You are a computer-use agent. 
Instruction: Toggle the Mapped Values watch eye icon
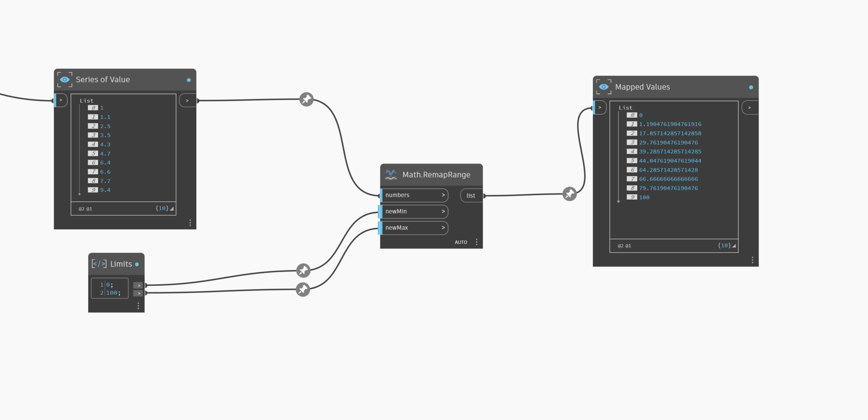coord(603,87)
